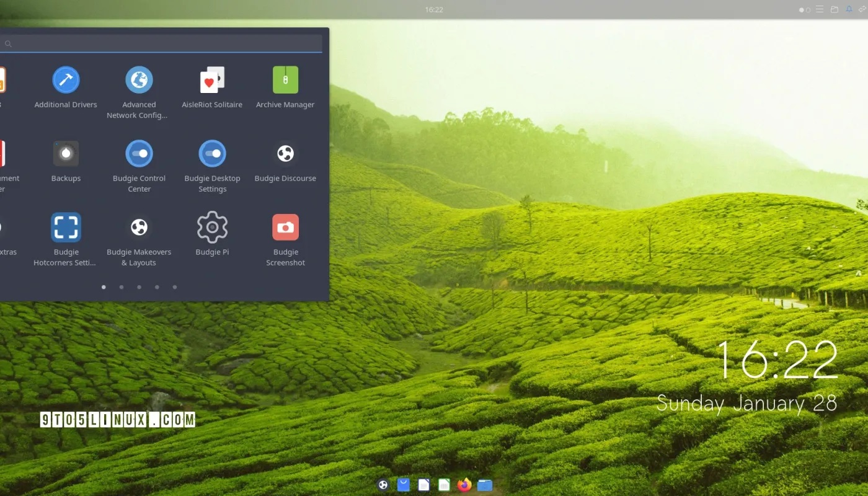Open Budgie Hotcorners Settings
This screenshot has width=868, height=496.
tap(66, 228)
